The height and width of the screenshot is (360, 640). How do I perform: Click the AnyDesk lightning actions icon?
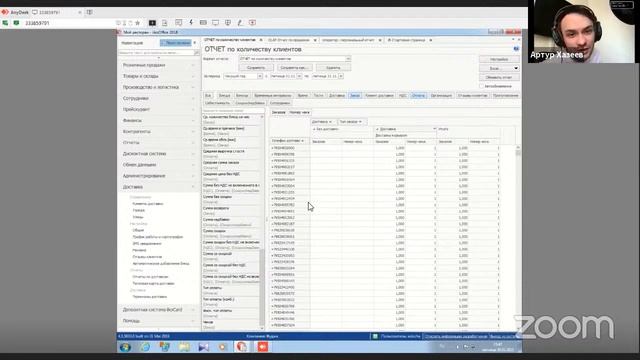(191, 22)
